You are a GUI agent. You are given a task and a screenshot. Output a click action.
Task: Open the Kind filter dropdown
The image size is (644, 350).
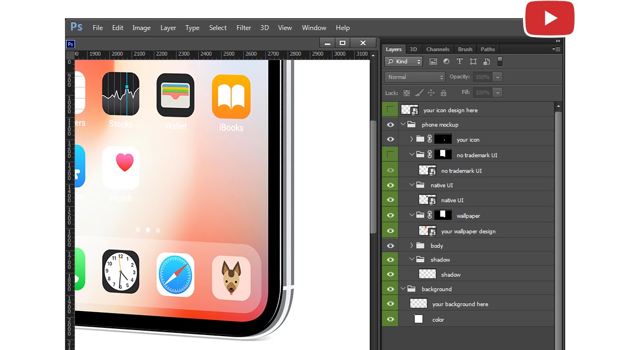[404, 62]
